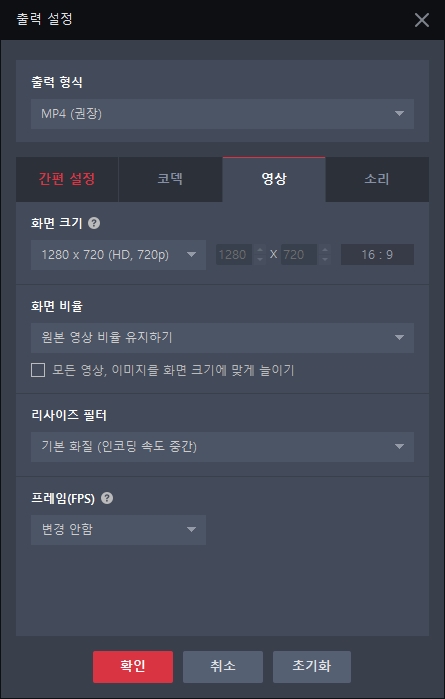Screen dimensions: 445x699
Task: Open the 1280 x 720 (HD, 720p) size dropdown
Action: (x=118, y=255)
